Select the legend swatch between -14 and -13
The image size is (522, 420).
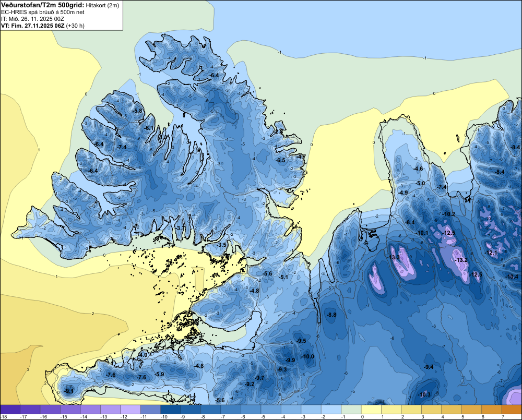pyautogui.click(x=90, y=410)
